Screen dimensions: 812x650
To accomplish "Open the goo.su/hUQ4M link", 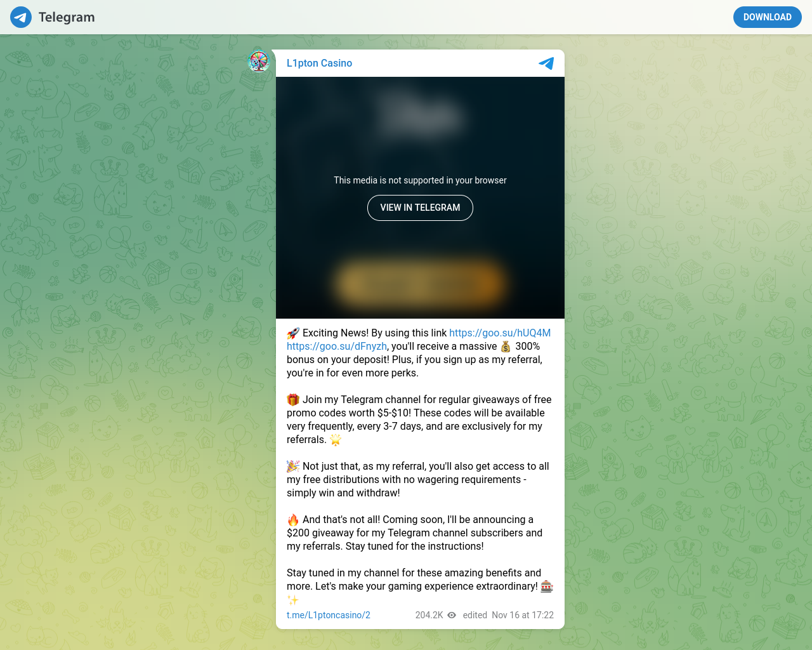I will point(500,333).
